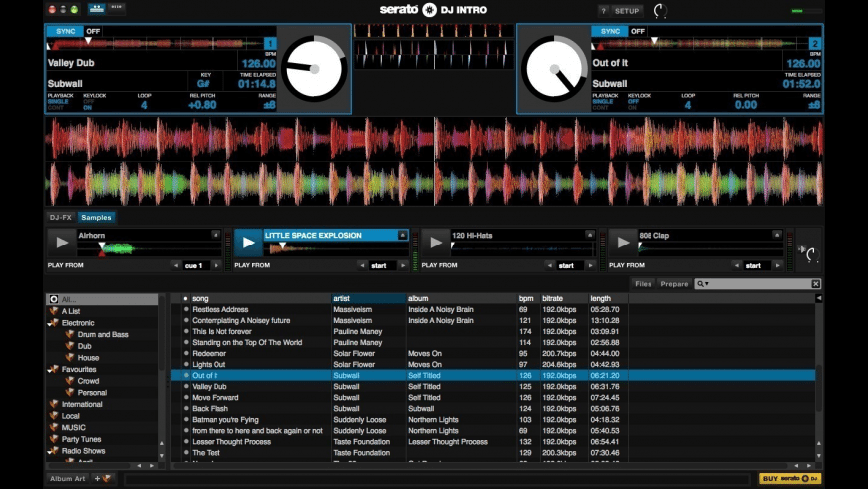Open the SETUP screen
This screenshot has height=489, width=868.
(626, 10)
